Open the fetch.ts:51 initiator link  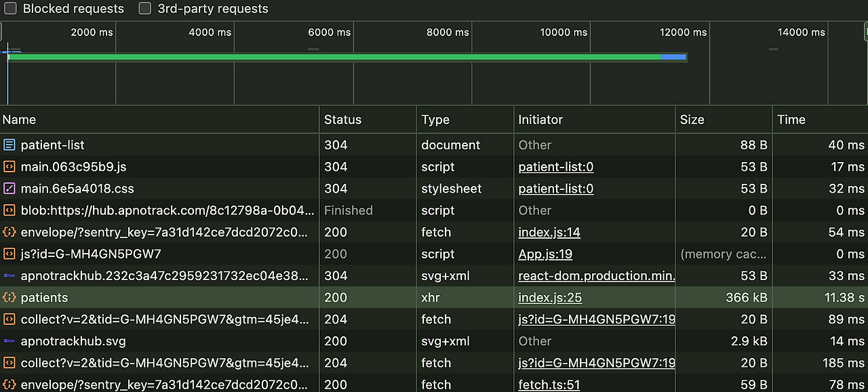click(549, 385)
